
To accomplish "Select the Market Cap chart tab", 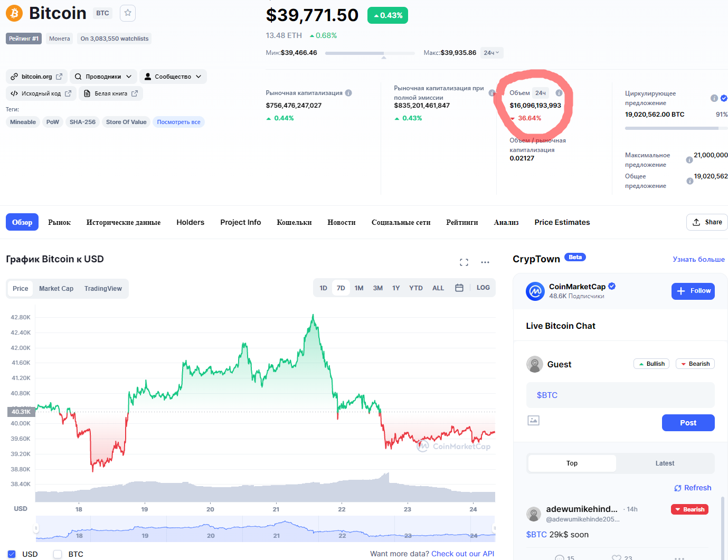I will (56, 289).
